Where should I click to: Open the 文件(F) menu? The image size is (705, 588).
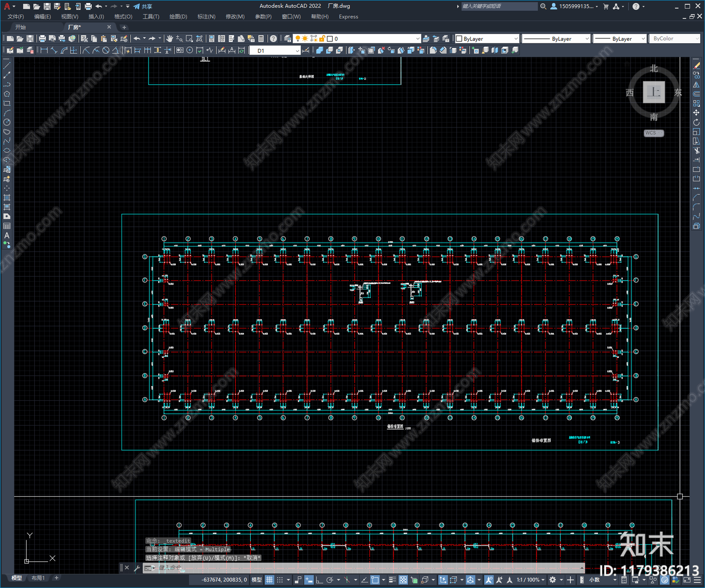pyautogui.click(x=16, y=17)
